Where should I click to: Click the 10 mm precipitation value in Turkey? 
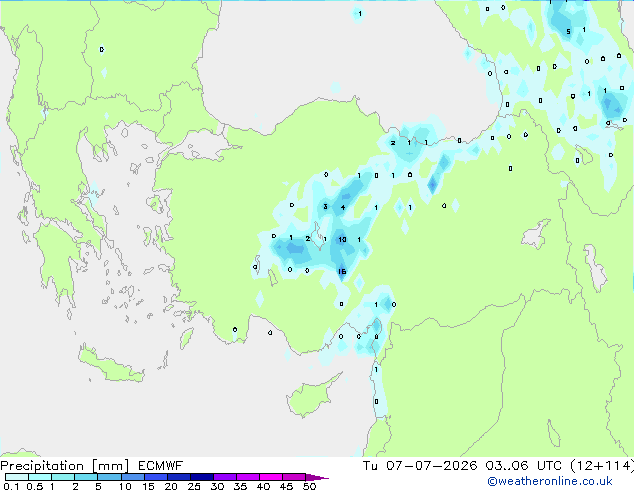(342, 239)
